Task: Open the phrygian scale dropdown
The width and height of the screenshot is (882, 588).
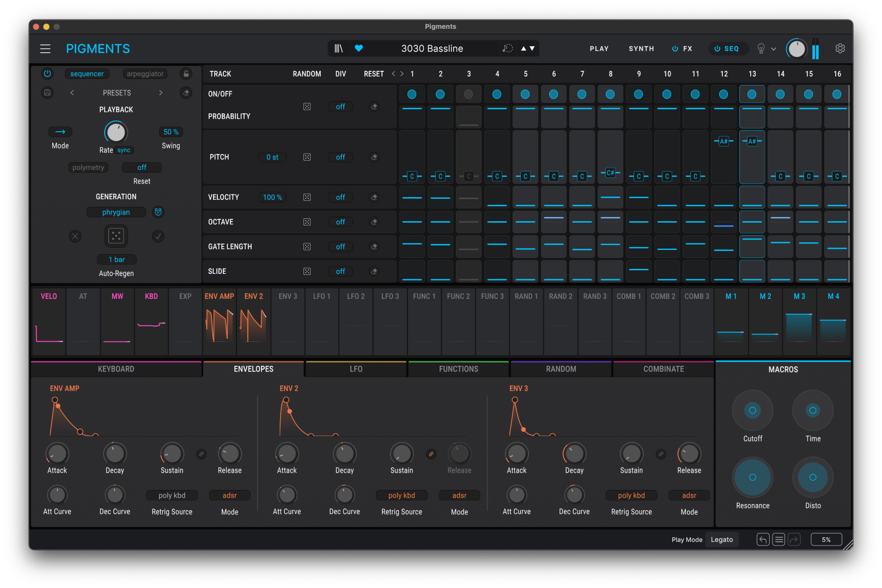Action: point(116,212)
